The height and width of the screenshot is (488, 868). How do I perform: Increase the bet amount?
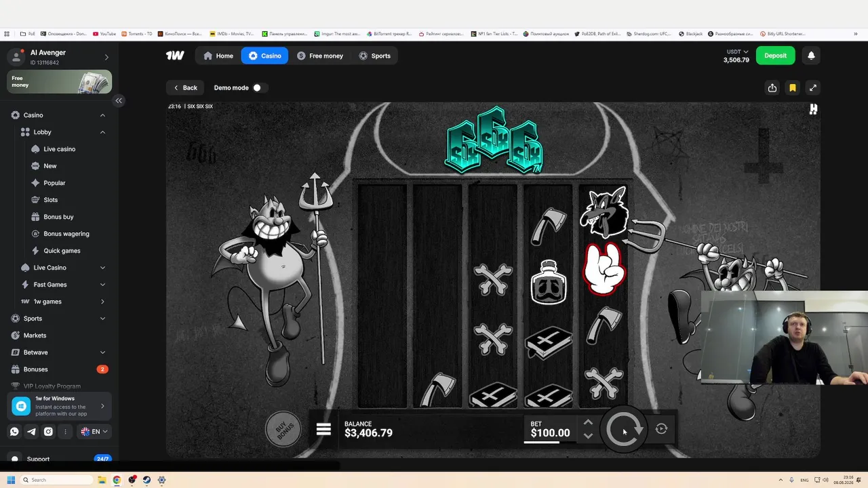click(x=588, y=422)
